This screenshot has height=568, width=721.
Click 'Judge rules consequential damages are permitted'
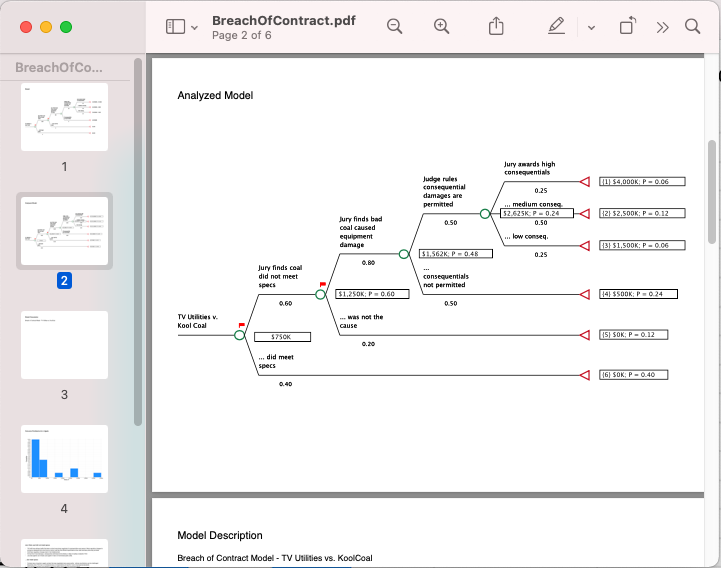point(444,191)
